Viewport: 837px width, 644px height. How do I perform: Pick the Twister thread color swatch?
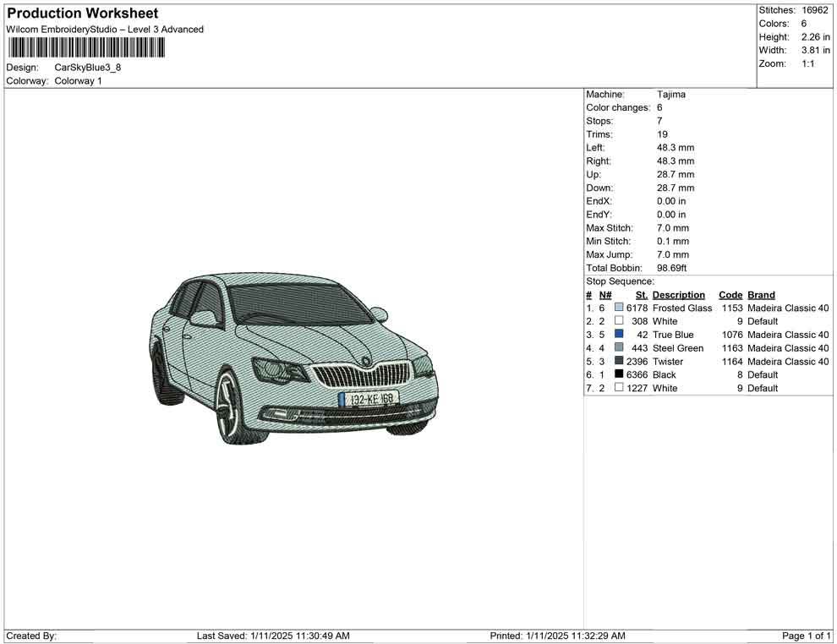click(x=619, y=362)
